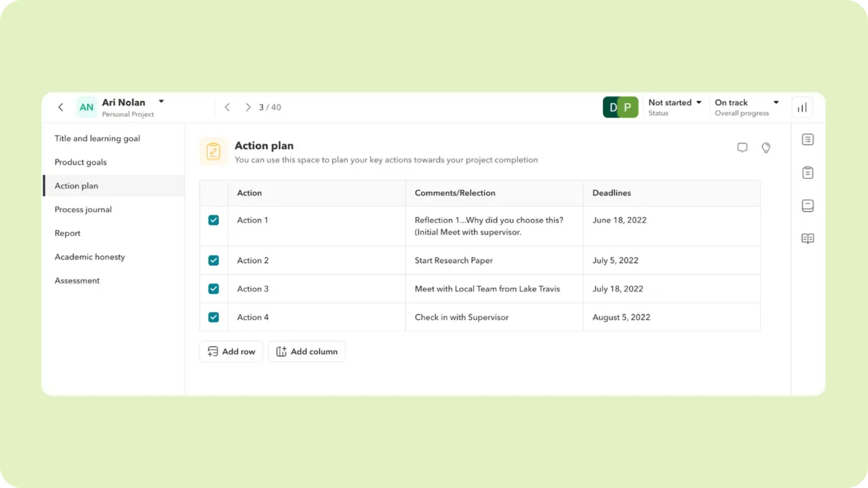This screenshot has height=488, width=868.
Task: Open the Academic honesty section
Action: click(90, 257)
